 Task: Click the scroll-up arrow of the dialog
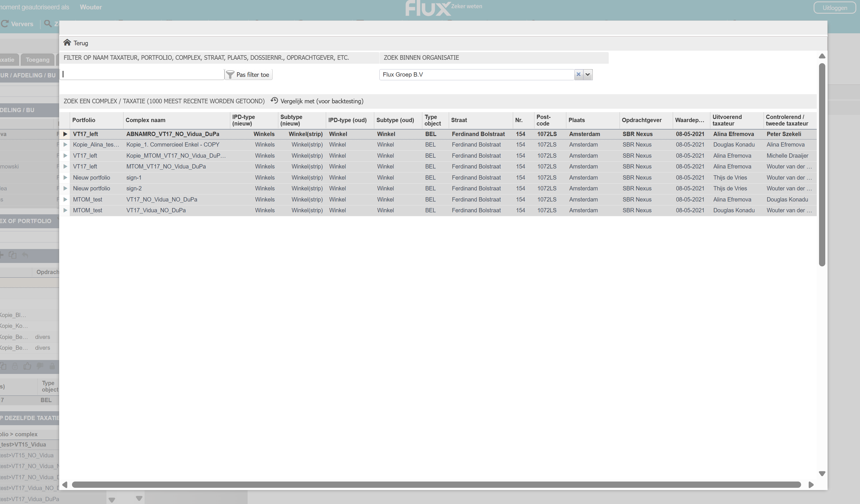tap(822, 56)
